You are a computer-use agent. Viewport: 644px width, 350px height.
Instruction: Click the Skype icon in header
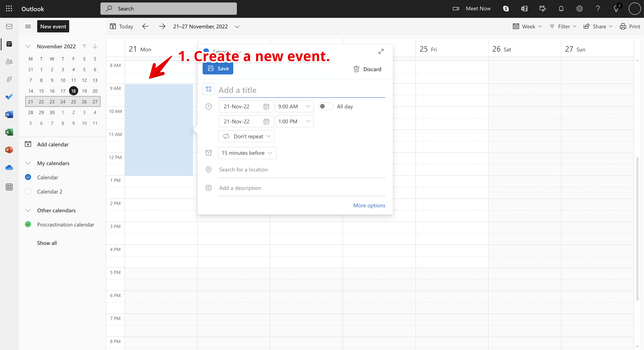click(x=506, y=9)
